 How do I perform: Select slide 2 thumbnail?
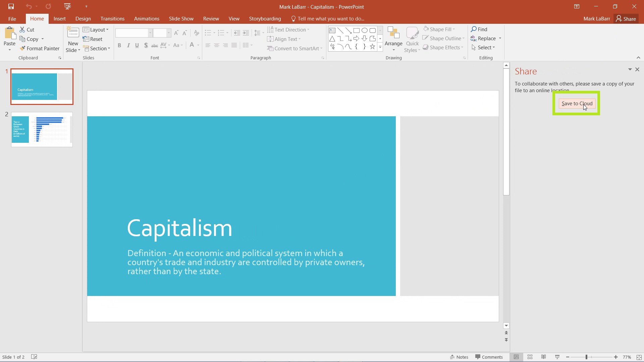(x=42, y=129)
